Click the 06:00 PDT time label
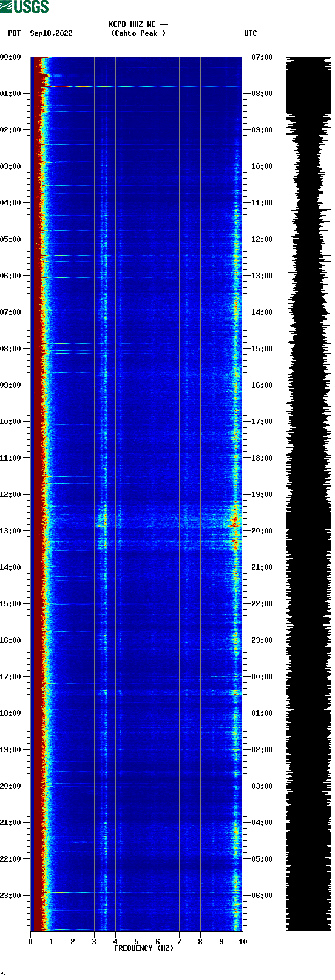Screen dimensions: 335x980 click(x=10, y=276)
